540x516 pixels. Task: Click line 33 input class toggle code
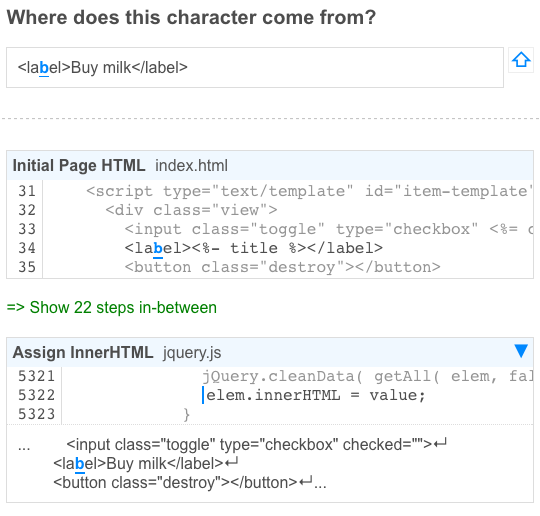click(329, 229)
